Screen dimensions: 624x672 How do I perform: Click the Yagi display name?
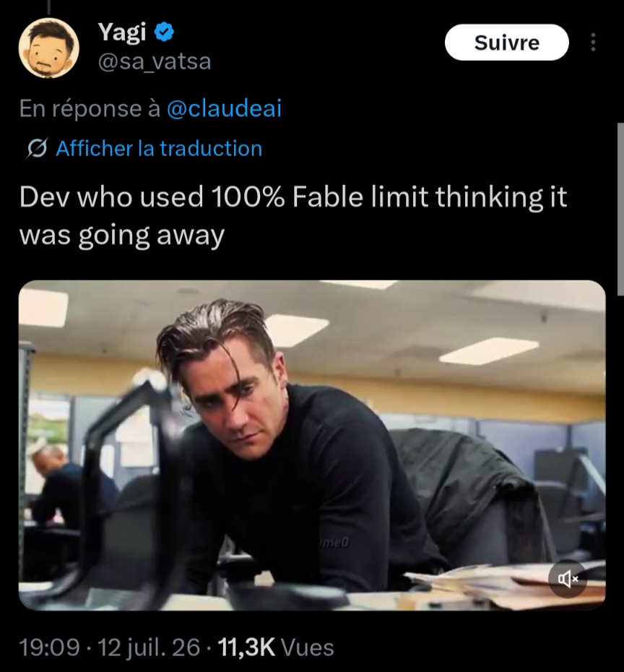[122, 32]
